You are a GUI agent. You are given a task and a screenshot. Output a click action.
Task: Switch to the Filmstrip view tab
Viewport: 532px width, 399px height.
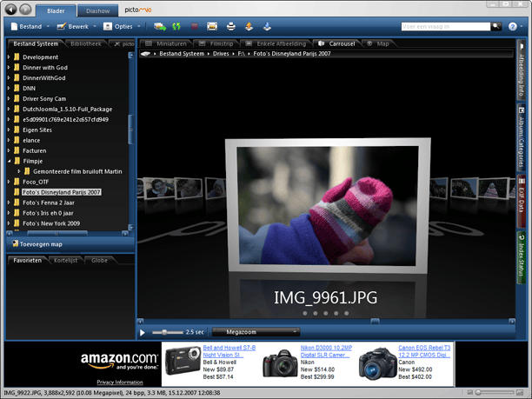[x=216, y=43]
